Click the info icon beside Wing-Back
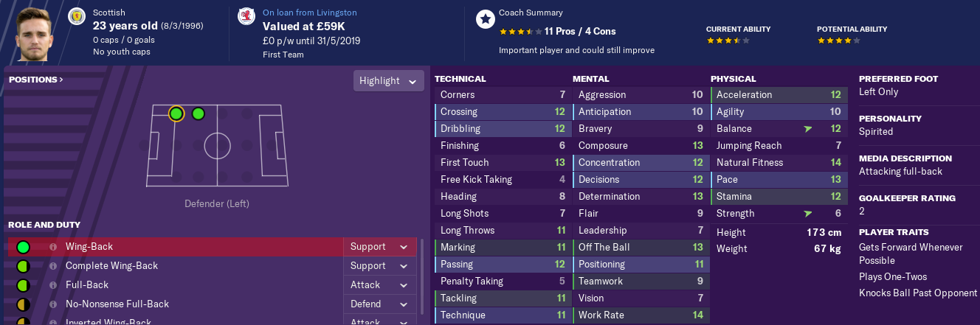Screen dimensions: 980x325 [53, 247]
